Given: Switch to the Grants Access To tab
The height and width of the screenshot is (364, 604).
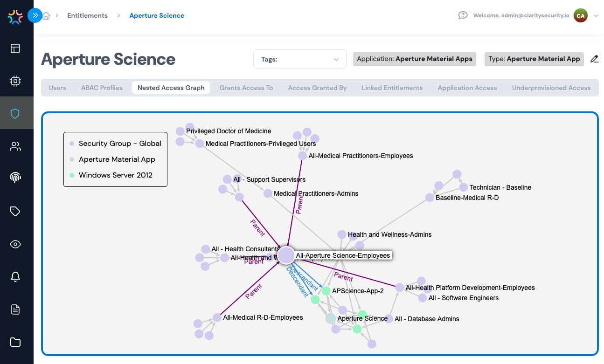Looking at the screenshot, I should point(246,88).
